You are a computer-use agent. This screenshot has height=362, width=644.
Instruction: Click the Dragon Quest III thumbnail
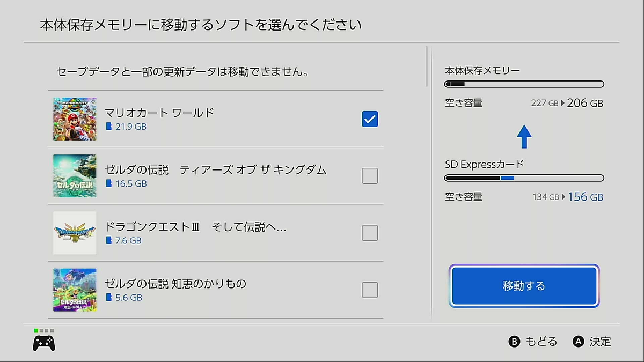point(75,233)
